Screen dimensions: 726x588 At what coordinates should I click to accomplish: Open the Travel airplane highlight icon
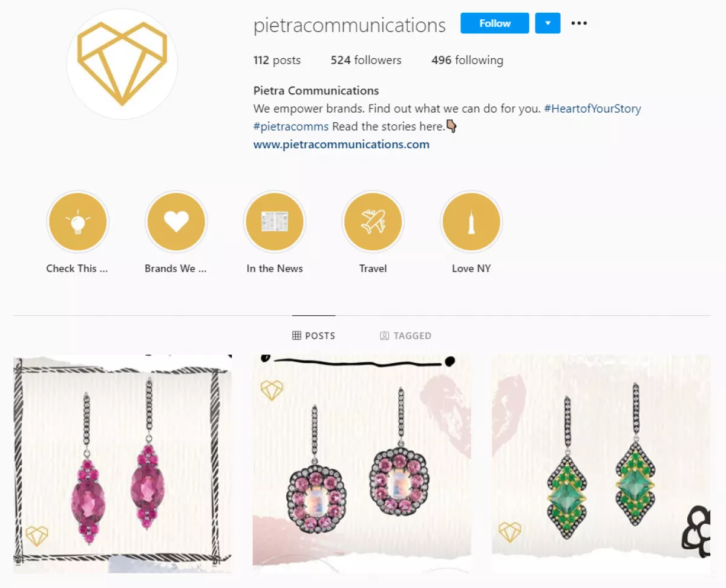click(x=373, y=222)
